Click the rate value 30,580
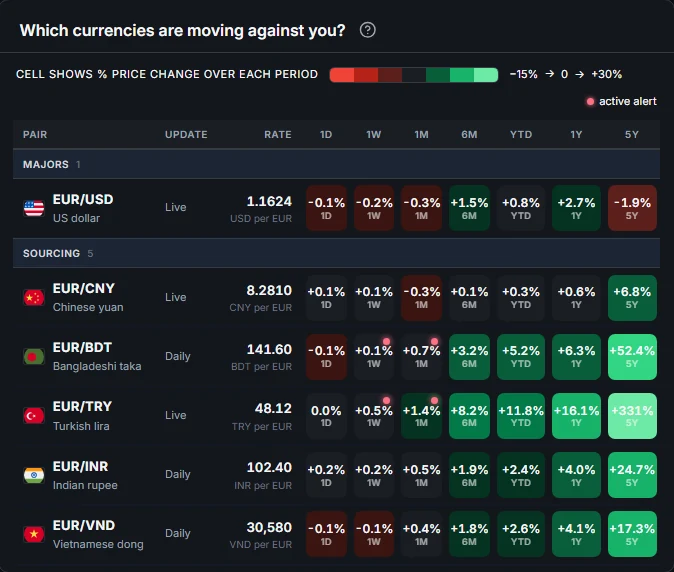 (x=269, y=527)
